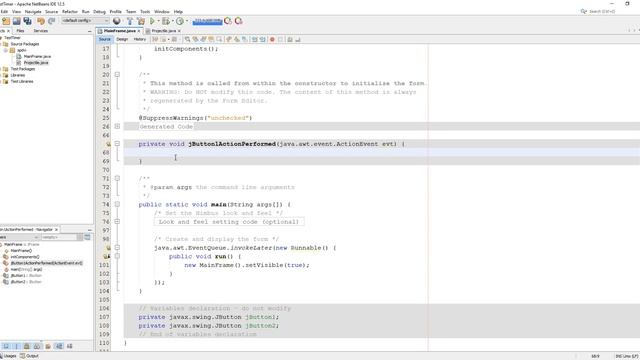
Task: Open Debug Project dropdown arrow
Action: click(x=172, y=21)
